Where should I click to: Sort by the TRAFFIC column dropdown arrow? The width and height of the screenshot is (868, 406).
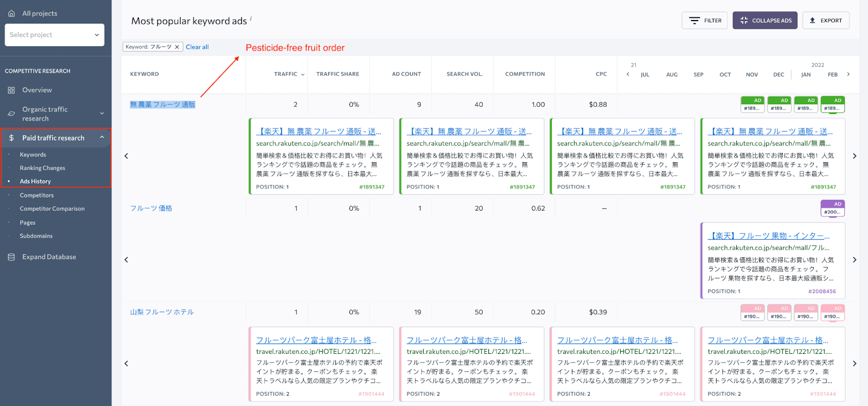tap(303, 74)
